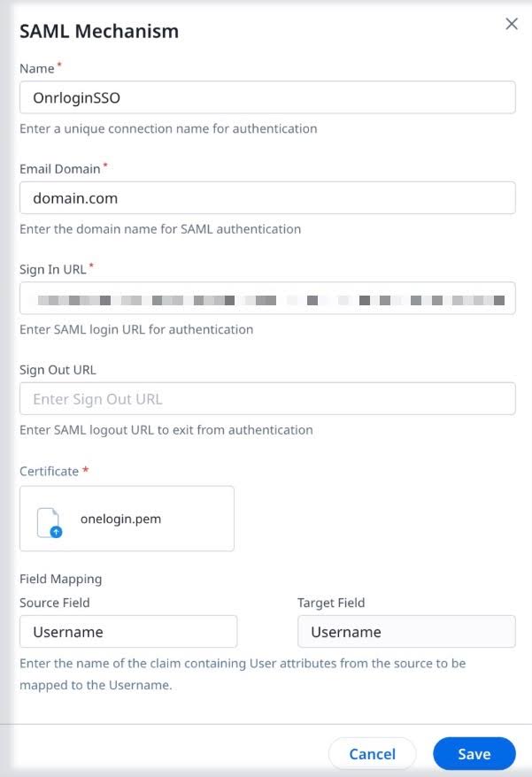Cancel the SAML Mechanism setup
532x777 pixels.
[x=372, y=753]
